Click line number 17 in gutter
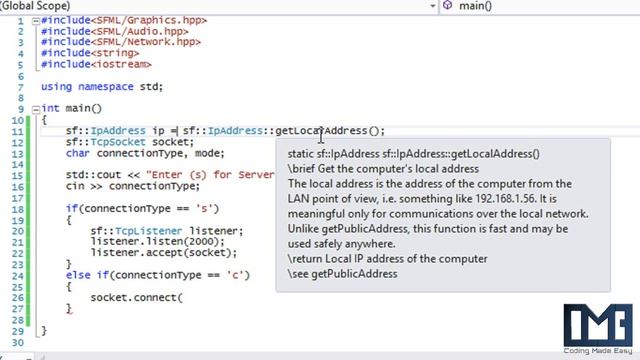 [x=18, y=198]
